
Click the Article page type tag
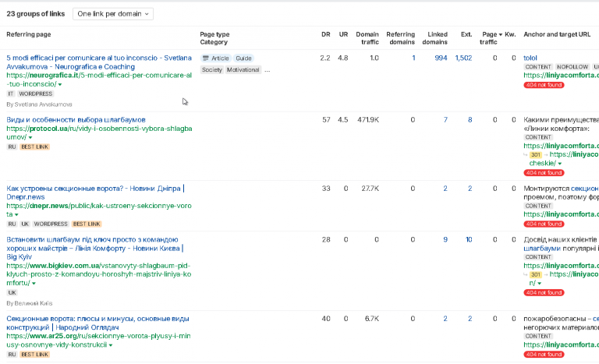coord(216,58)
